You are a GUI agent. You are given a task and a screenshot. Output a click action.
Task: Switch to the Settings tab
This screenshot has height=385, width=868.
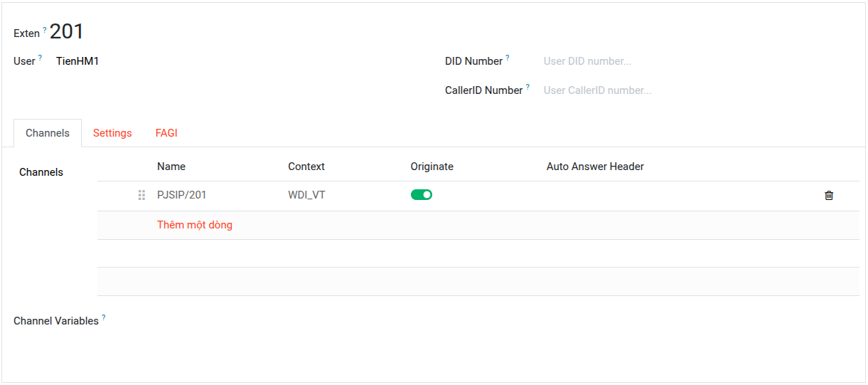pos(112,133)
